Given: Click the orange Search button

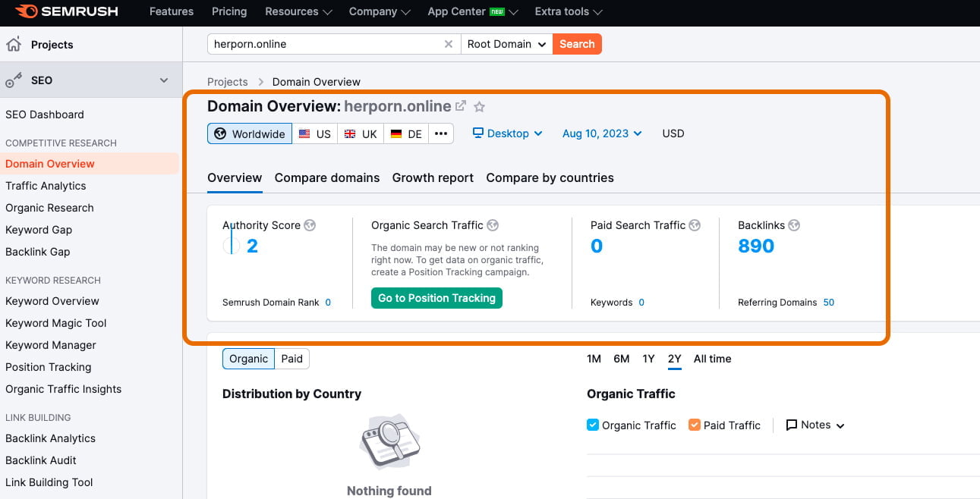Looking at the screenshot, I should tap(577, 44).
